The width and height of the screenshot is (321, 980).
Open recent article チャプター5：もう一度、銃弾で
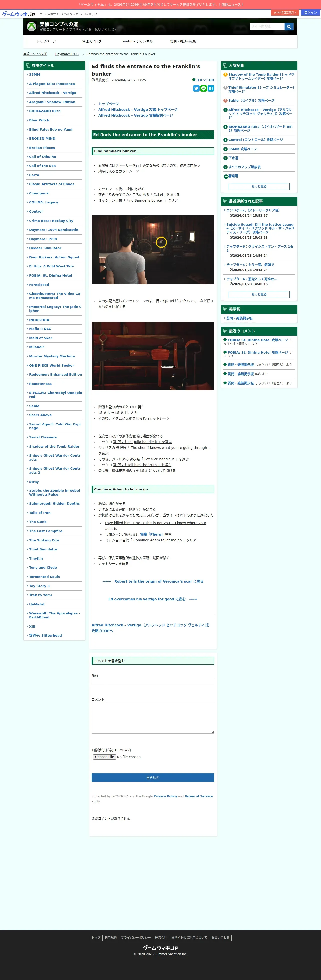coord(250,265)
